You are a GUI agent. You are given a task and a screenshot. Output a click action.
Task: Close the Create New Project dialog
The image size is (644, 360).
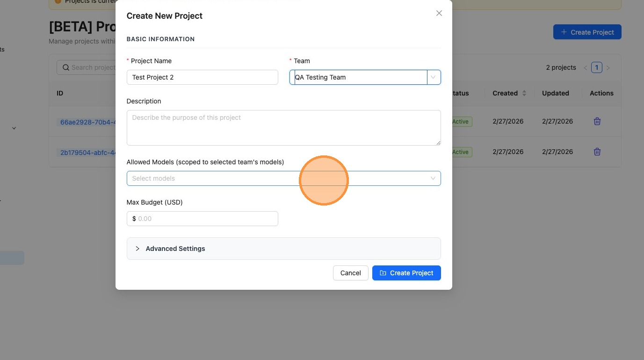click(439, 13)
